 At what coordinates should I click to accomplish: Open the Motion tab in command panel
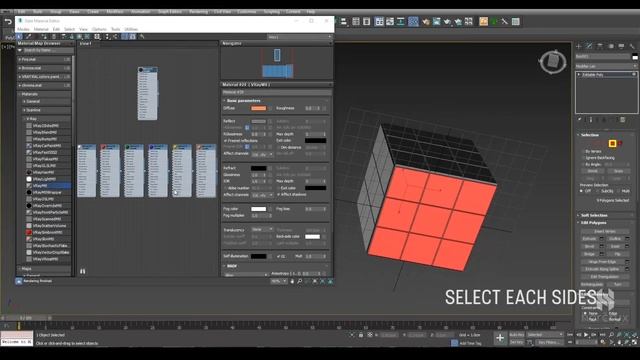coord(611,46)
